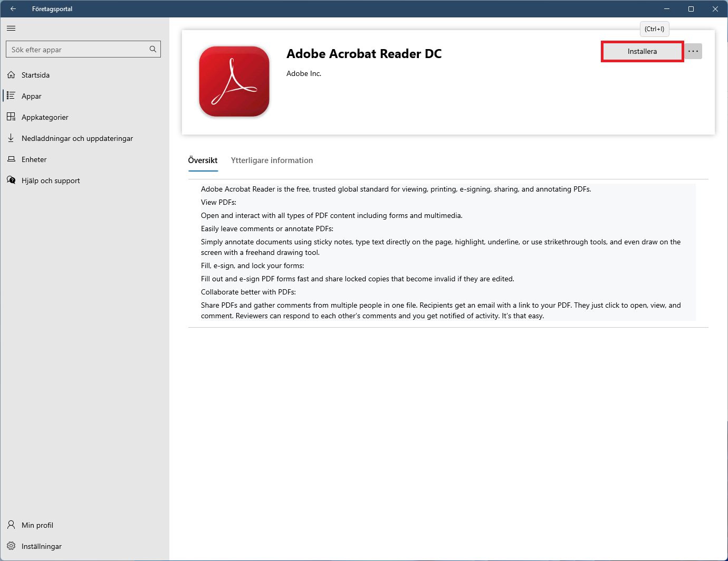Select Appar in the navigation pane

85,96
